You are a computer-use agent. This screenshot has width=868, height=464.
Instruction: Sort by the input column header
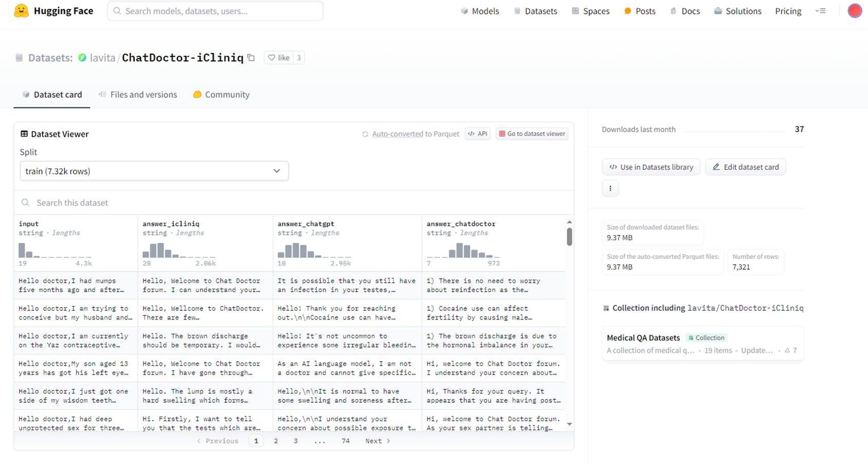click(x=29, y=224)
